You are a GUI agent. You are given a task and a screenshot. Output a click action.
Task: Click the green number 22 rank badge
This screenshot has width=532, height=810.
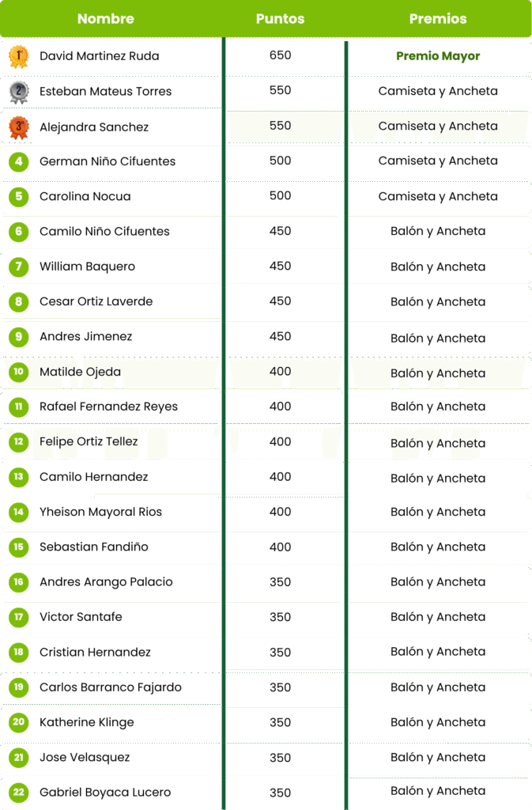pos(18,793)
